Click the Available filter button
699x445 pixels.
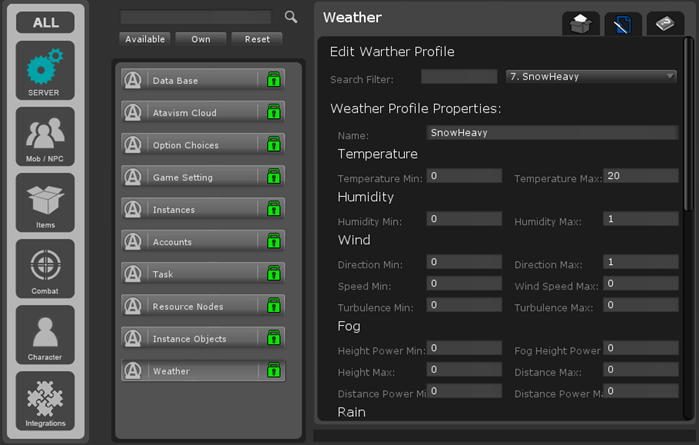coord(145,39)
